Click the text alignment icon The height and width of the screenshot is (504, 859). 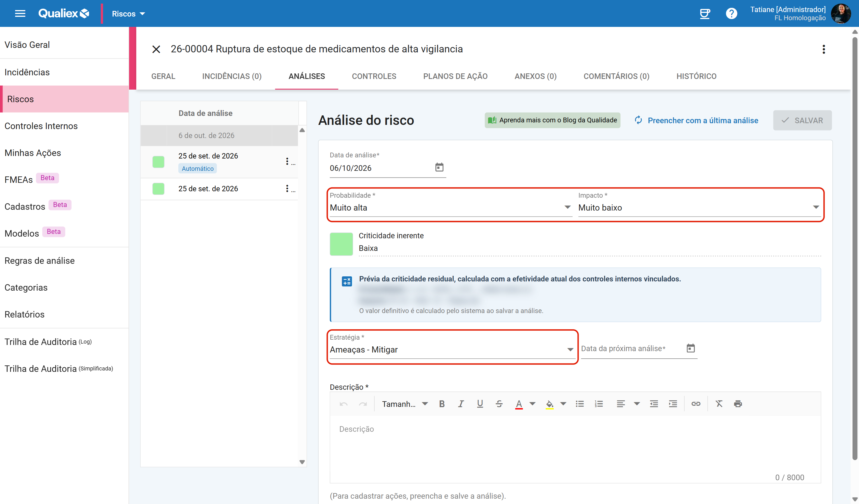pos(621,404)
